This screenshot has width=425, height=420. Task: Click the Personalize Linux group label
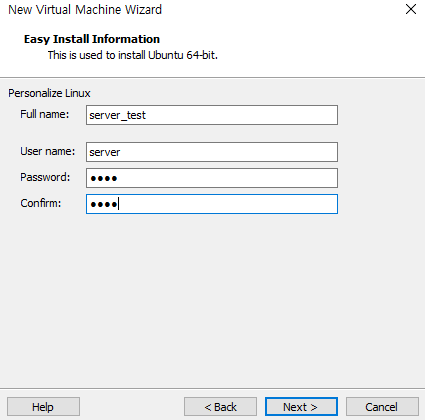point(49,93)
